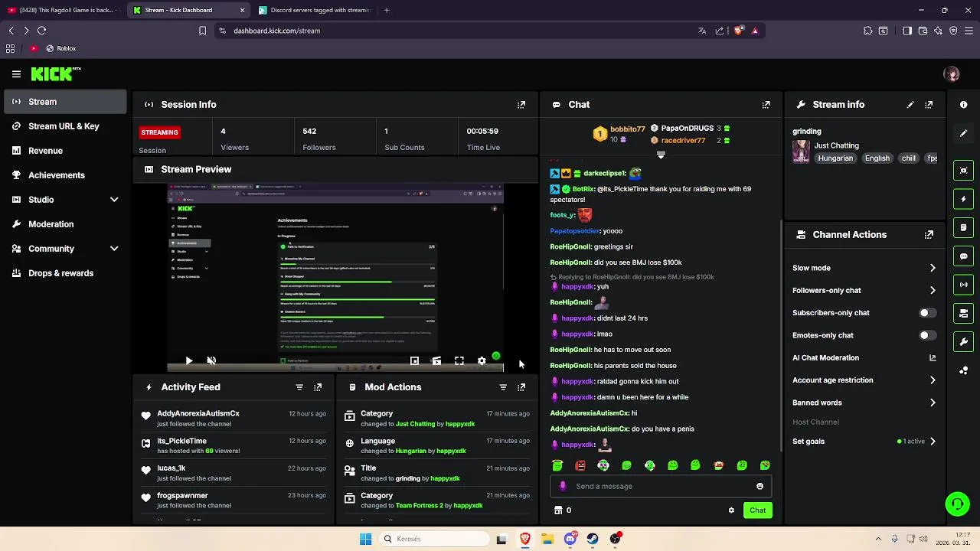This screenshot has height=551, width=980.
Task: Enable Subscribers-only chat switch
Action: coord(926,313)
